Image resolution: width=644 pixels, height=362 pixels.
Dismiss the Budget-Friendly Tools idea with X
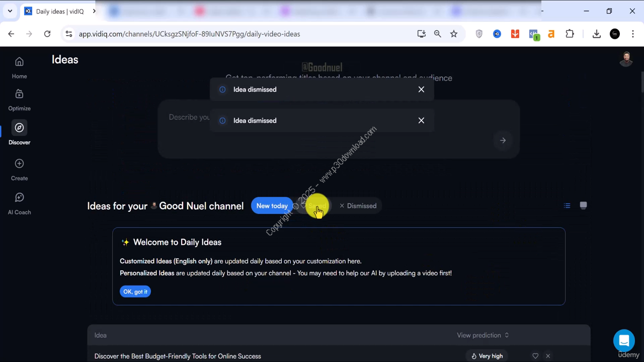click(x=548, y=356)
